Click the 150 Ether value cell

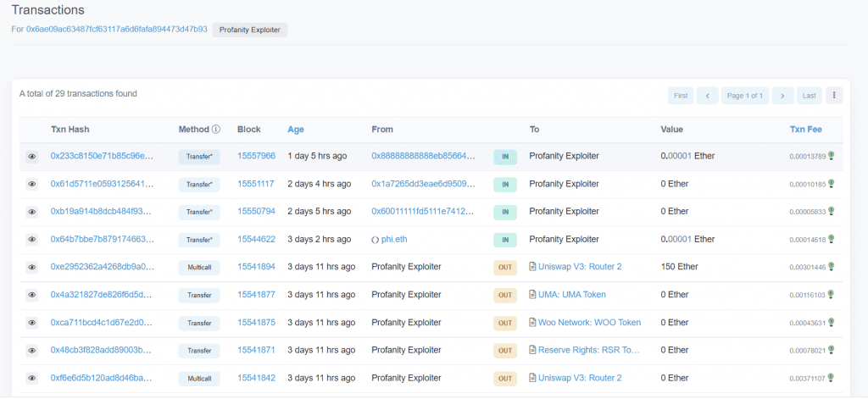click(679, 267)
